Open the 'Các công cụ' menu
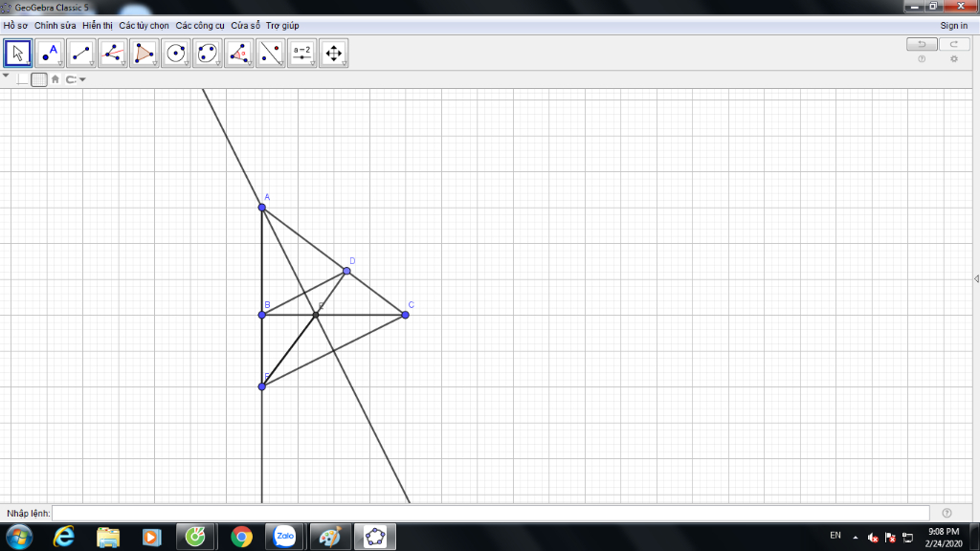 pos(200,26)
